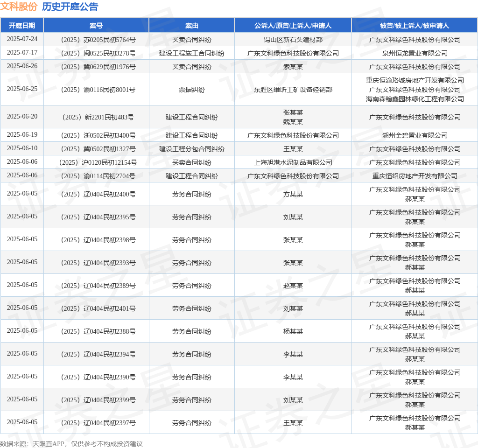
Task: Click the 建设工程施工合同纠纷 case cause cell
Action: coord(191,53)
